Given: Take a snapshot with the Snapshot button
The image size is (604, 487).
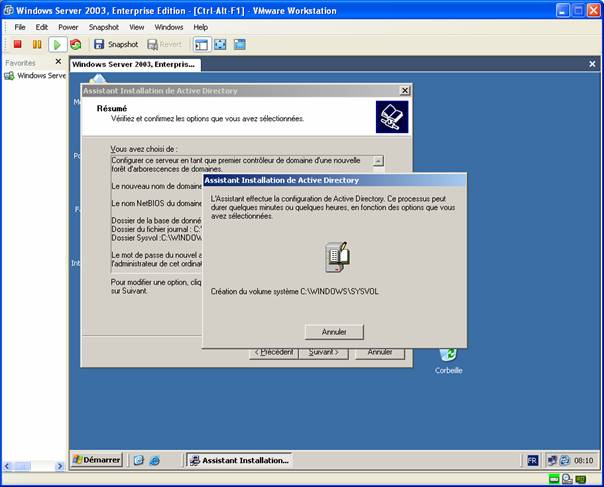Looking at the screenshot, I should coord(116,45).
